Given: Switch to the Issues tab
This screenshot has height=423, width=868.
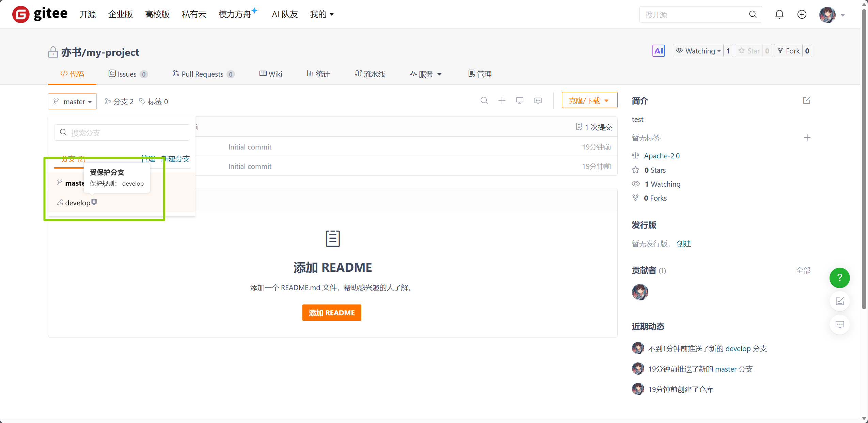Looking at the screenshot, I should click(127, 74).
